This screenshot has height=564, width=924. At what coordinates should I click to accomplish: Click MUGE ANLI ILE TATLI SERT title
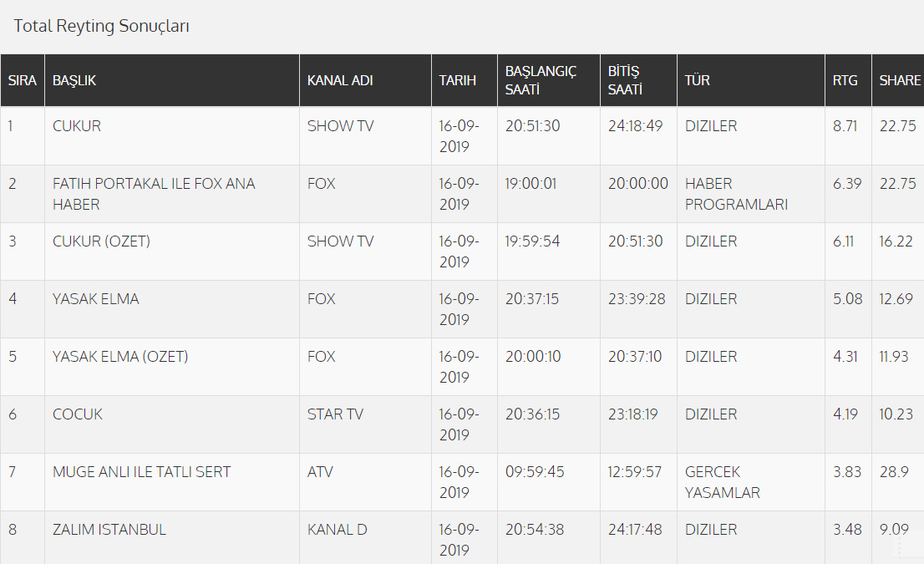pos(141,472)
